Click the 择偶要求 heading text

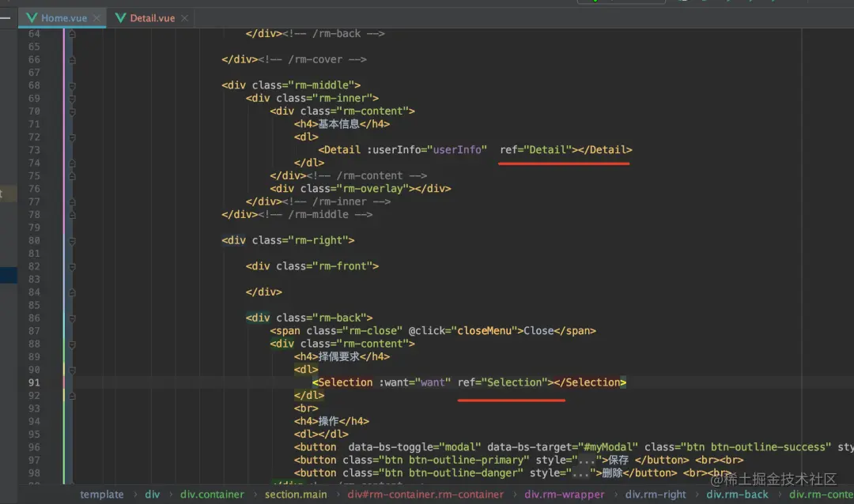pyautogui.click(x=338, y=357)
